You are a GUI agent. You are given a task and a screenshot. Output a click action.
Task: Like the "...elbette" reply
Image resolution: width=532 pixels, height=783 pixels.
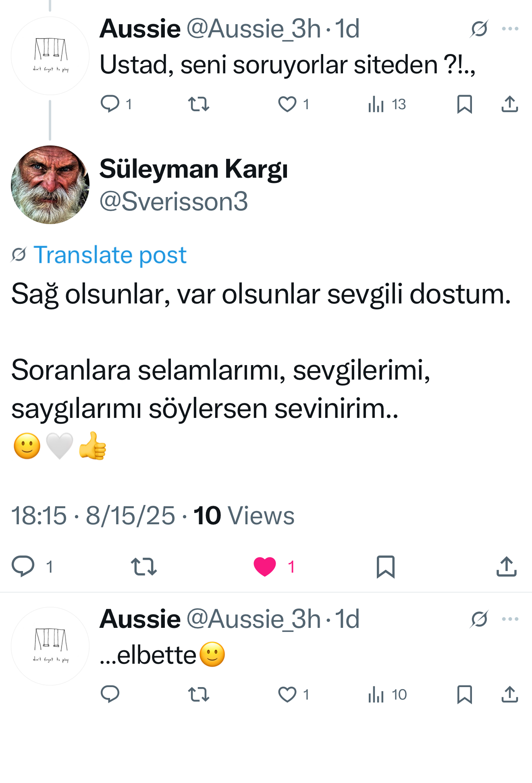point(287,694)
